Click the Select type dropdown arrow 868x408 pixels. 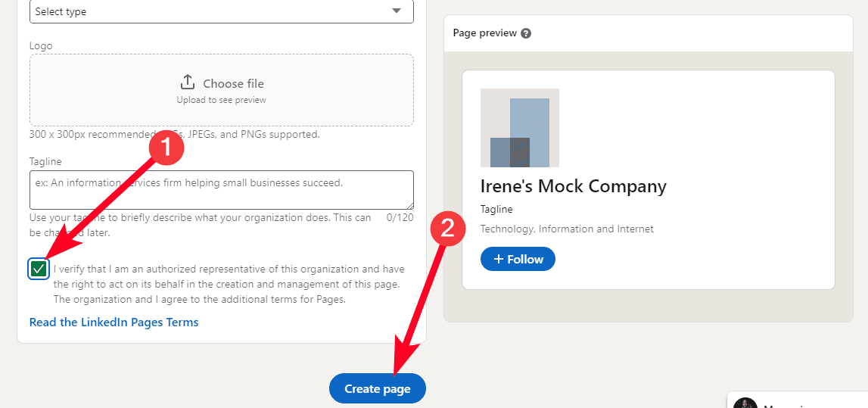397,11
